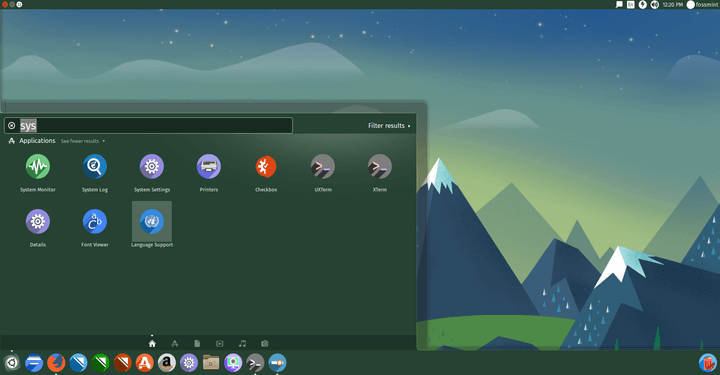
Task: Switch to the Music lens
Action: click(242, 343)
